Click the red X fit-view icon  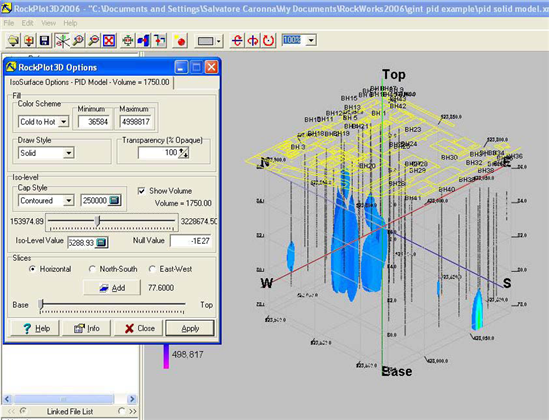tap(109, 41)
